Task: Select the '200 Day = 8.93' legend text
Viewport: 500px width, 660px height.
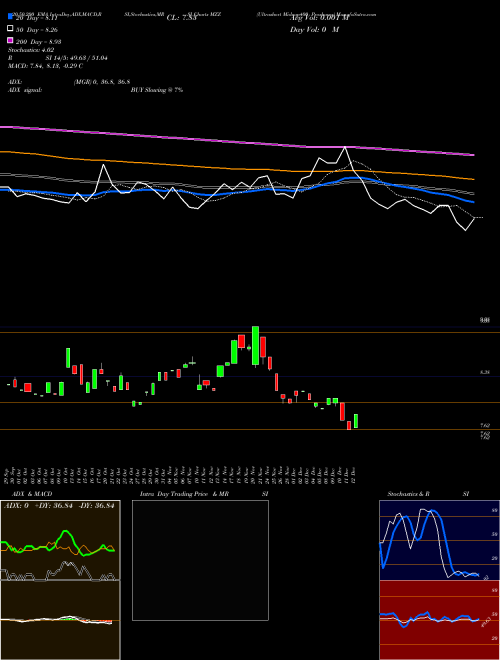Action: (39, 42)
